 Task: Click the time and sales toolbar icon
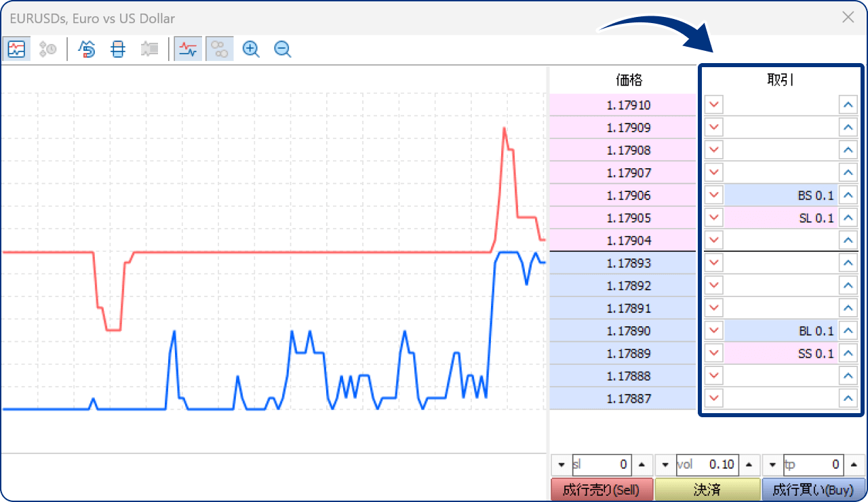tap(47, 49)
